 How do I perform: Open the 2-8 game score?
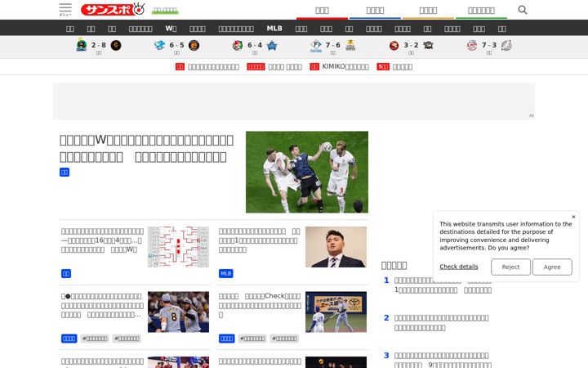click(x=99, y=45)
